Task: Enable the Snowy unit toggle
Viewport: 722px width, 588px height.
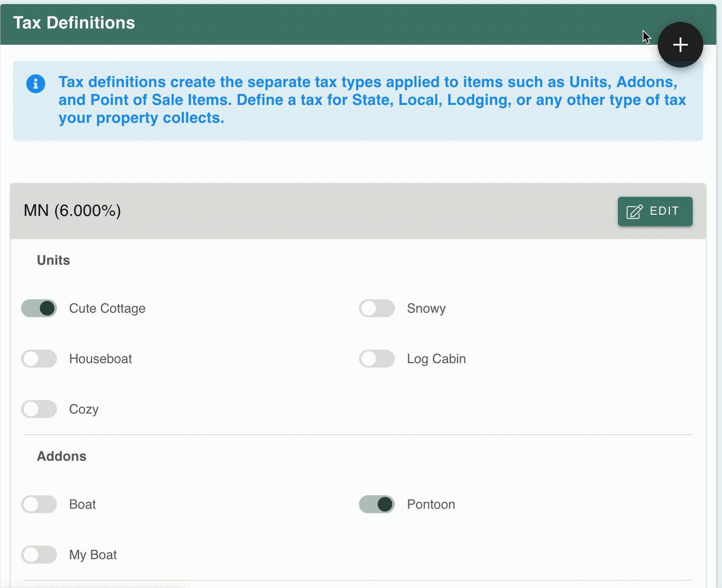Action: 377,308
